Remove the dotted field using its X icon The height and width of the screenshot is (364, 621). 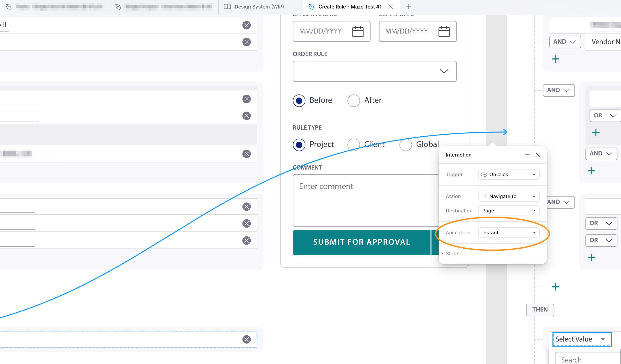click(x=246, y=339)
